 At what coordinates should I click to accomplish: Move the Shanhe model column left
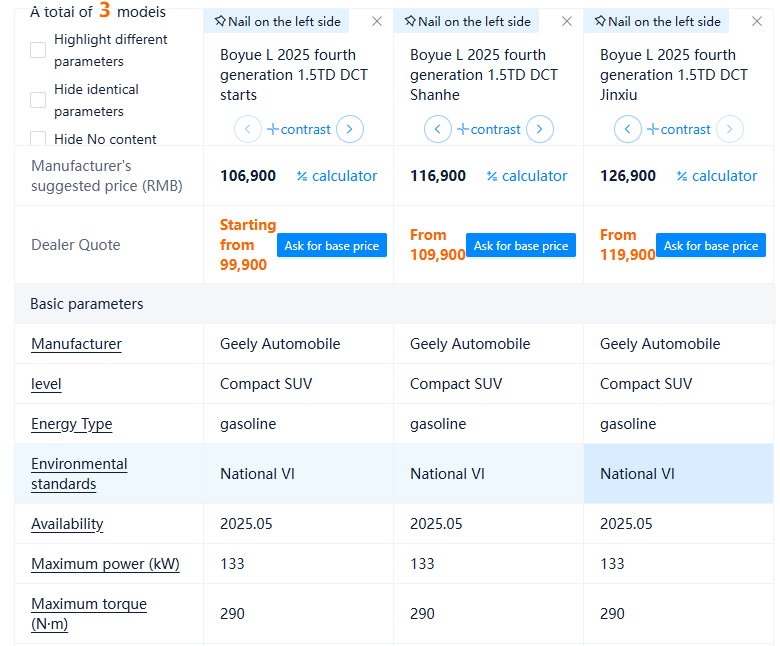coord(438,129)
